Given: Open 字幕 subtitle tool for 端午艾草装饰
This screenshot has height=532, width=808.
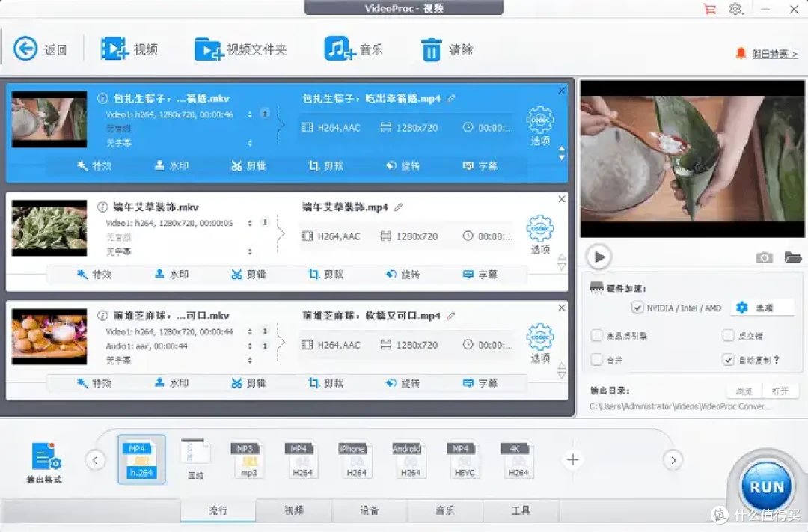Looking at the screenshot, I should point(480,275).
